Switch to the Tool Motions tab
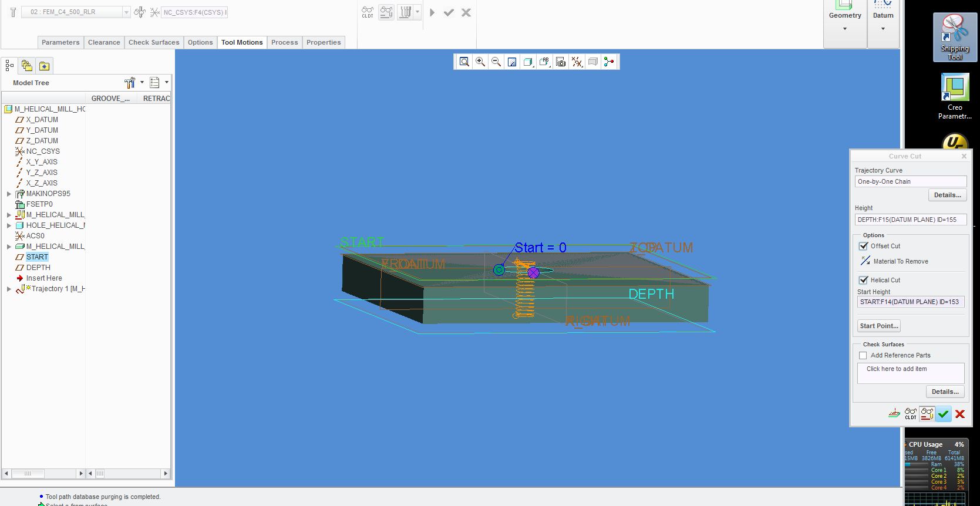The height and width of the screenshot is (506, 980). point(242,42)
